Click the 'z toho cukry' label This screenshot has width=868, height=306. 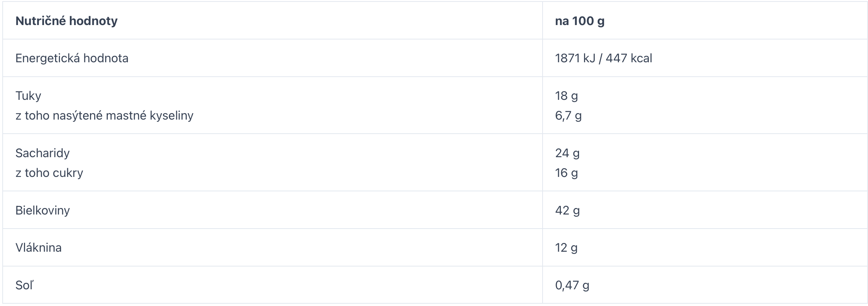pyautogui.click(x=49, y=173)
